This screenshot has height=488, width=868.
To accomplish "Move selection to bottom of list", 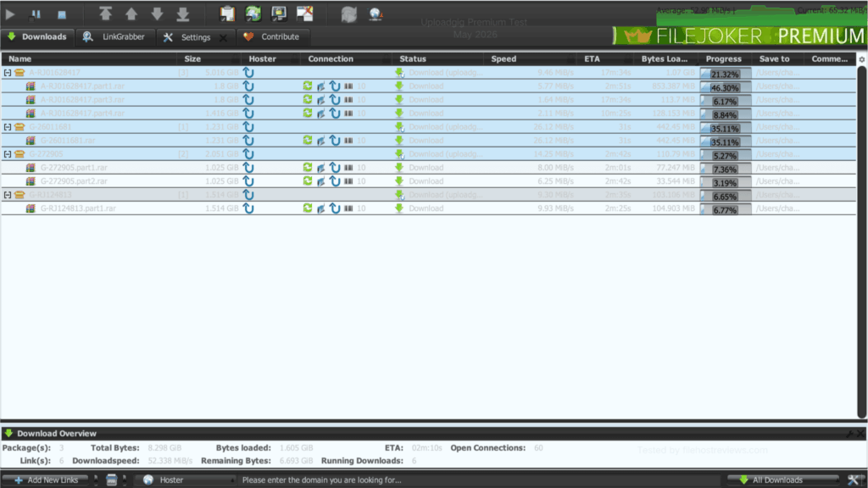I will click(183, 14).
